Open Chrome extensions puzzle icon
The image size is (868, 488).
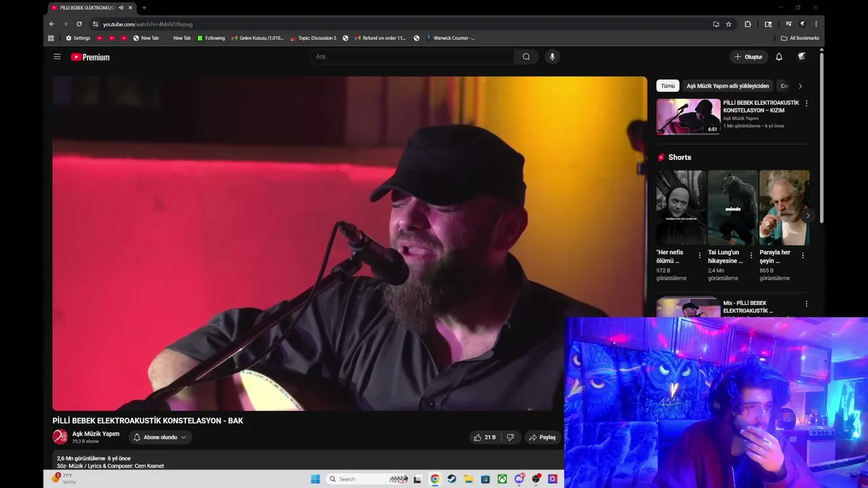[747, 24]
